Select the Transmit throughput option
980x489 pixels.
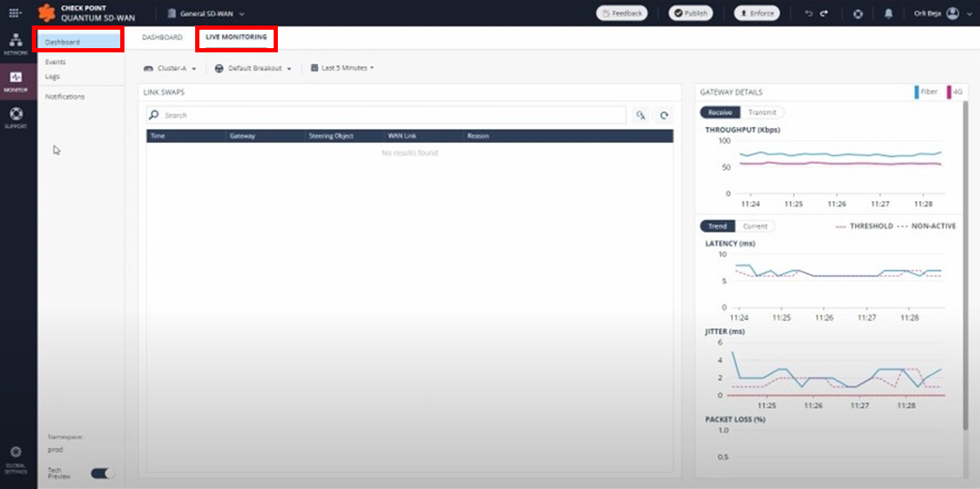click(762, 113)
